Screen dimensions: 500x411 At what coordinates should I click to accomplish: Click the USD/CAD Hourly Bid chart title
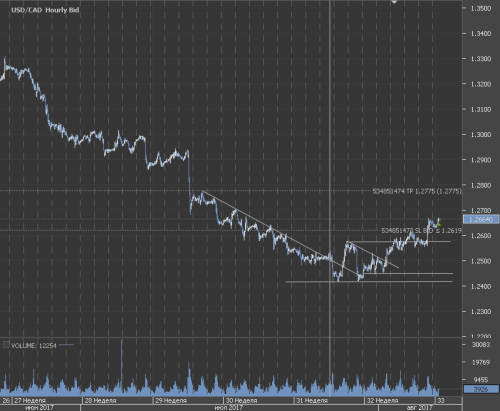coord(45,10)
